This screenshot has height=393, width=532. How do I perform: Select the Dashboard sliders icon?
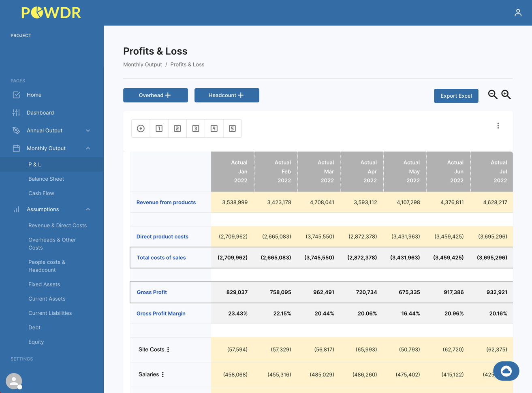point(16,113)
